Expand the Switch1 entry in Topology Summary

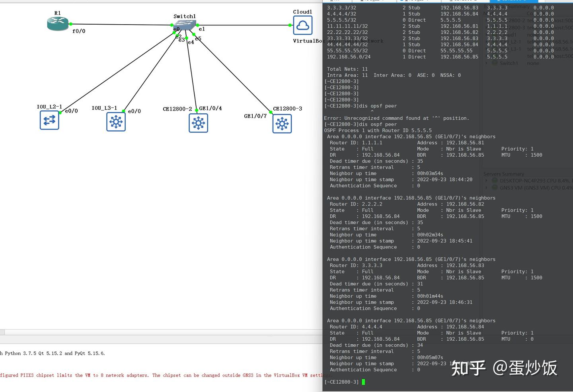[486, 63]
